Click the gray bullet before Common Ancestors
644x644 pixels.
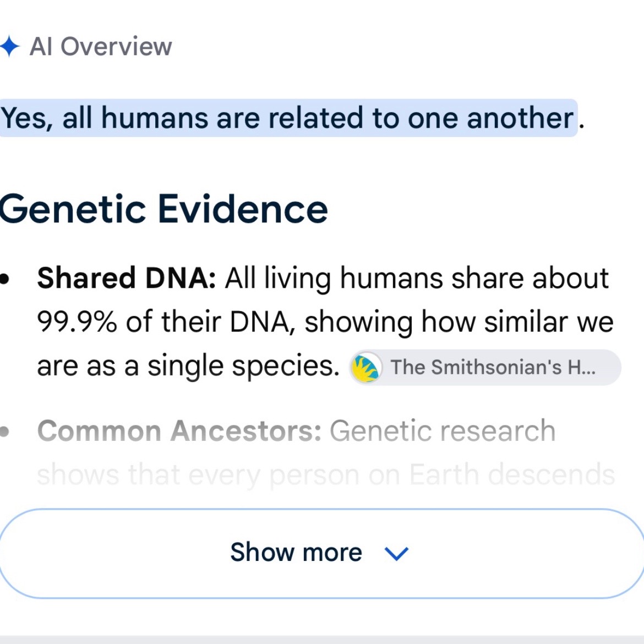pyautogui.click(x=4, y=432)
